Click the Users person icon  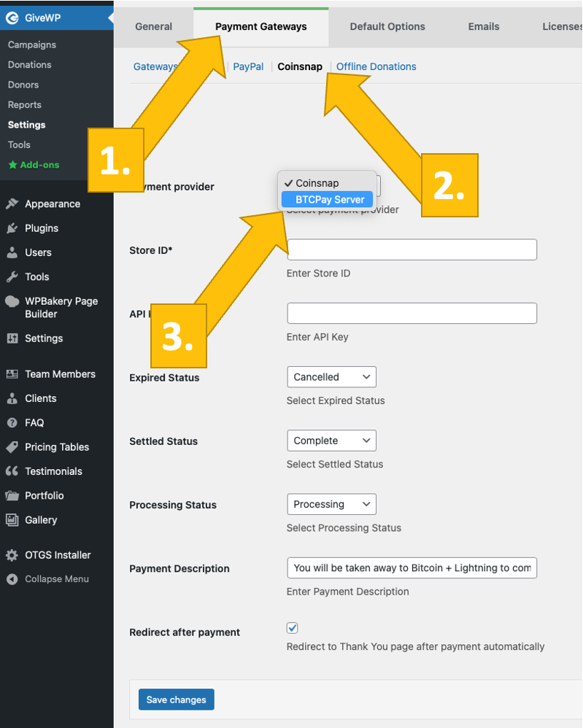12,252
